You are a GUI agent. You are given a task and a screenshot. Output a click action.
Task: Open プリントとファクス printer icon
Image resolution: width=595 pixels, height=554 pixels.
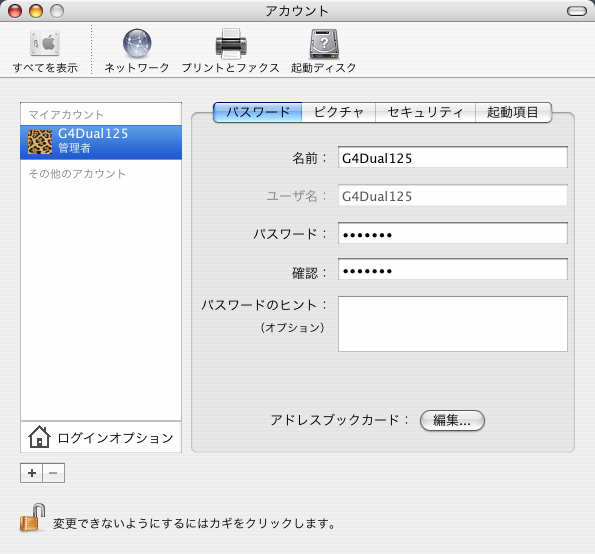click(231, 43)
